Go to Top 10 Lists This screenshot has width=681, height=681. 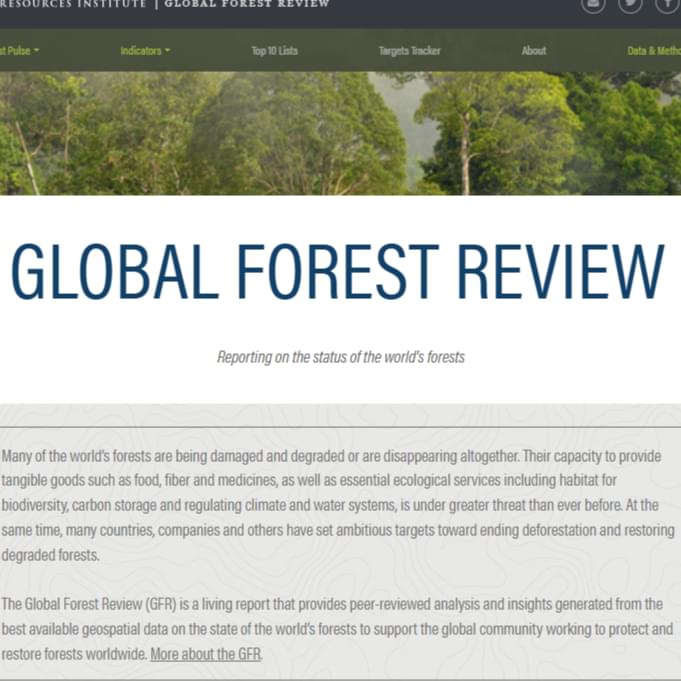274,50
